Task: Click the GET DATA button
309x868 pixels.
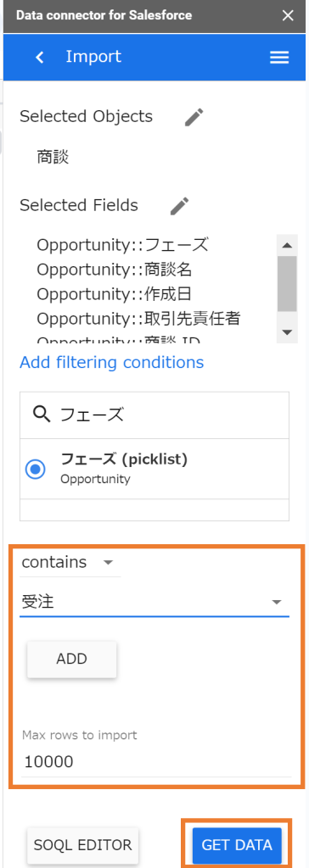Action: (x=237, y=845)
